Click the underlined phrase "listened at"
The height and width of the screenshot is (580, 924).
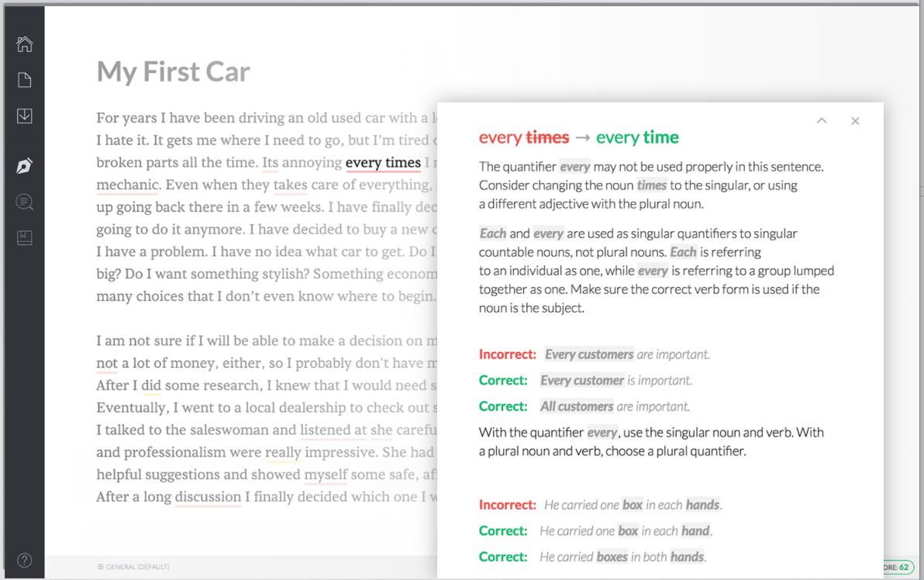click(x=333, y=430)
